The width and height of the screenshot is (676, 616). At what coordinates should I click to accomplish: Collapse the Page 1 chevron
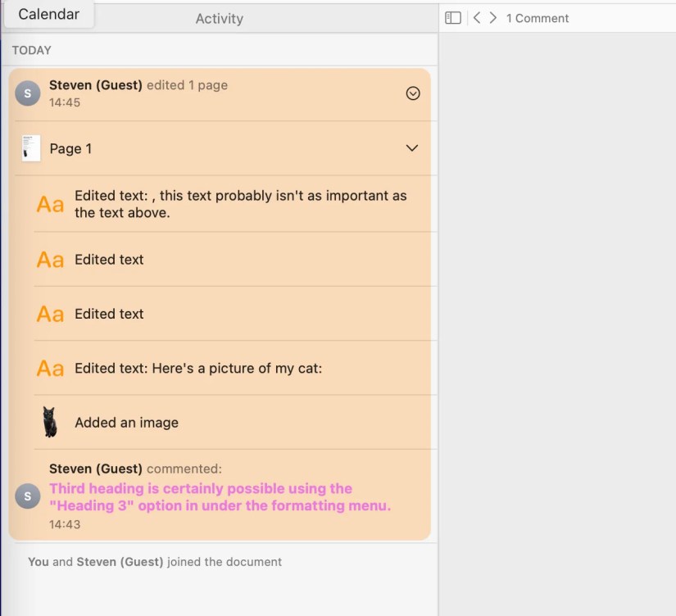coord(412,148)
